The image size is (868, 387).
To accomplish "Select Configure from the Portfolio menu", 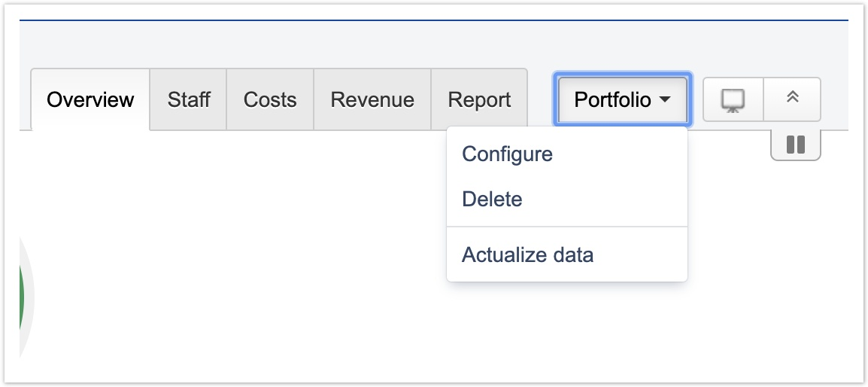I will [507, 154].
